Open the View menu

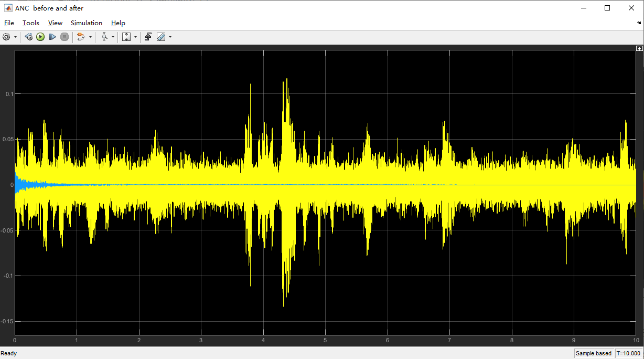[x=55, y=23]
